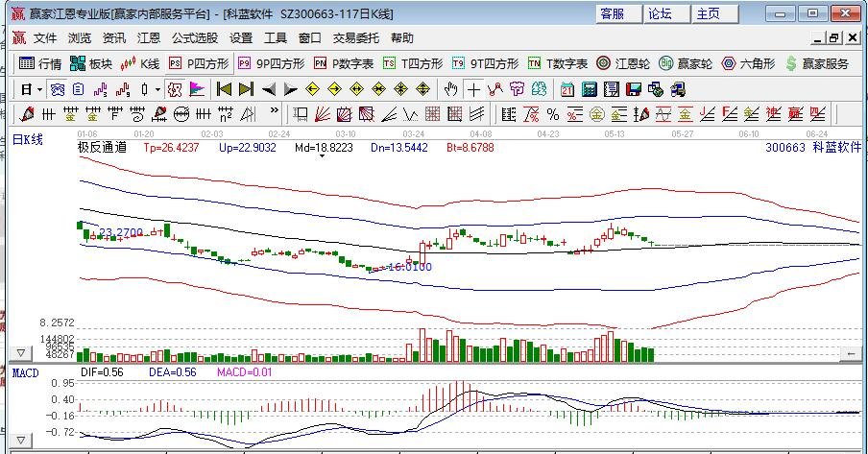Click the step chart icon labeled 9
The width and height of the screenshot is (868, 454).
pos(122,89)
